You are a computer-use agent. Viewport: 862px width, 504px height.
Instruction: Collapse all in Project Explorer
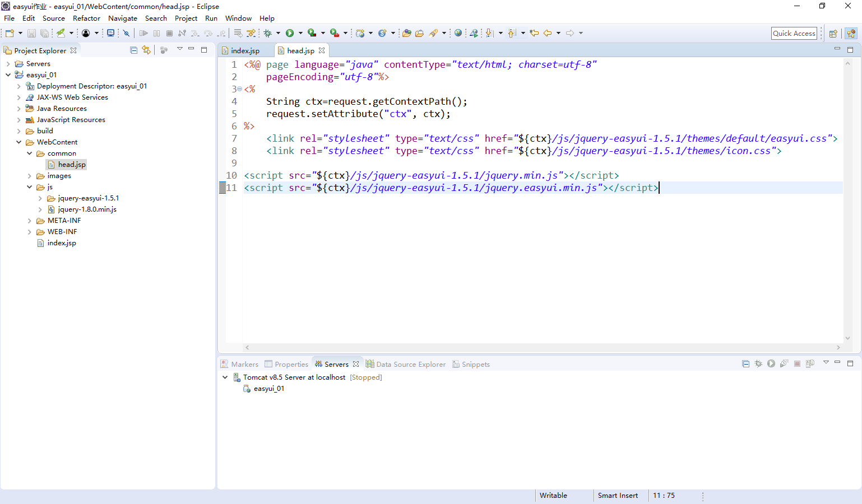[133, 50]
